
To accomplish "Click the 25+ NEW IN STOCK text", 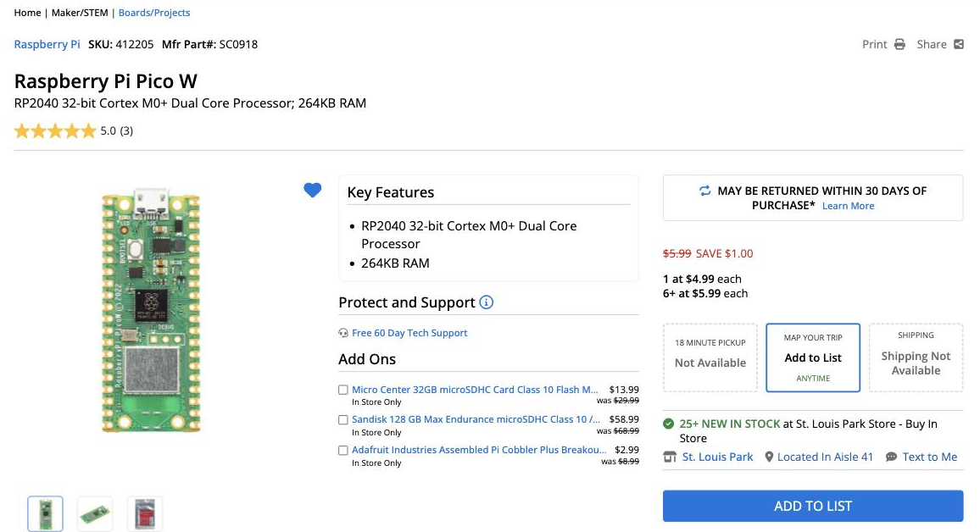I will coord(730,424).
